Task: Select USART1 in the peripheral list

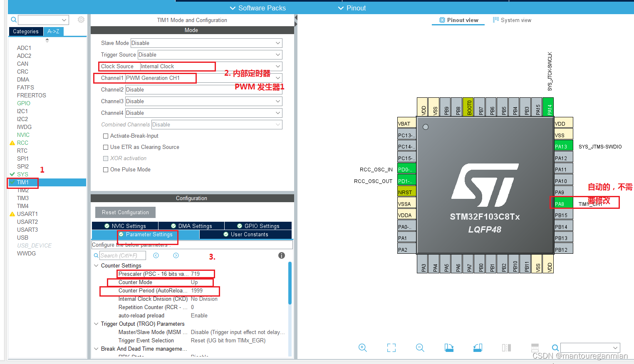Action: click(x=27, y=214)
